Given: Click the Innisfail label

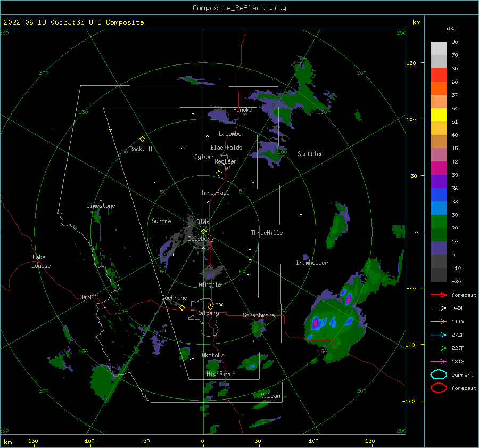Looking at the screenshot, I should tap(215, 193).
